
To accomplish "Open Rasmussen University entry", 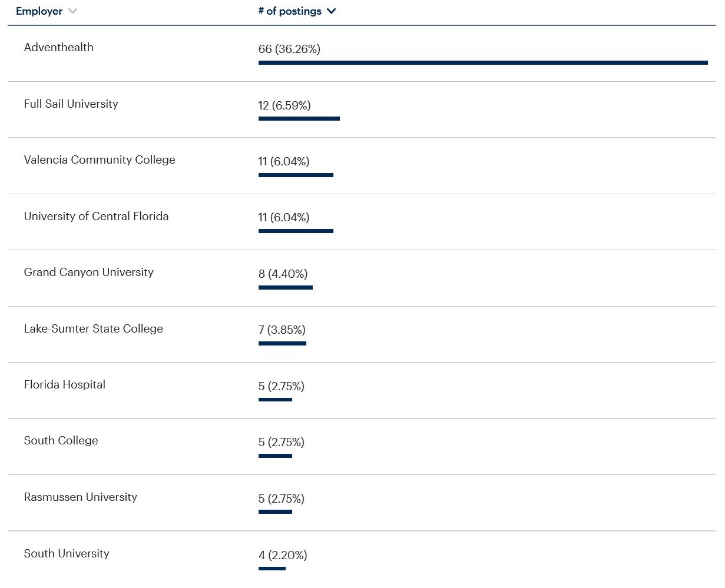I will tap(80, 497).
